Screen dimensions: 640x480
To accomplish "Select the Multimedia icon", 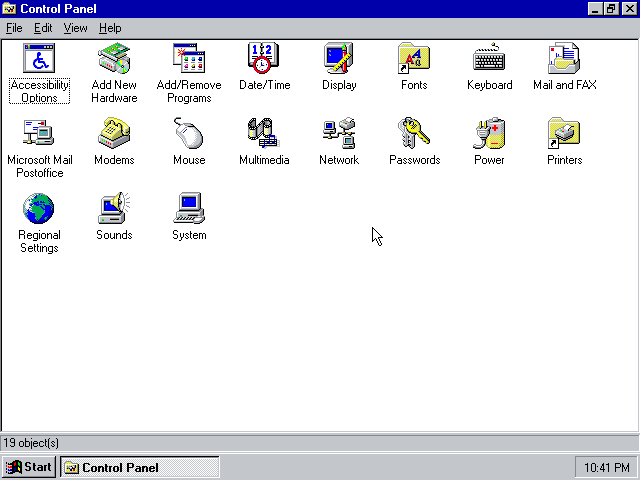I will click(x=264, y=133).
